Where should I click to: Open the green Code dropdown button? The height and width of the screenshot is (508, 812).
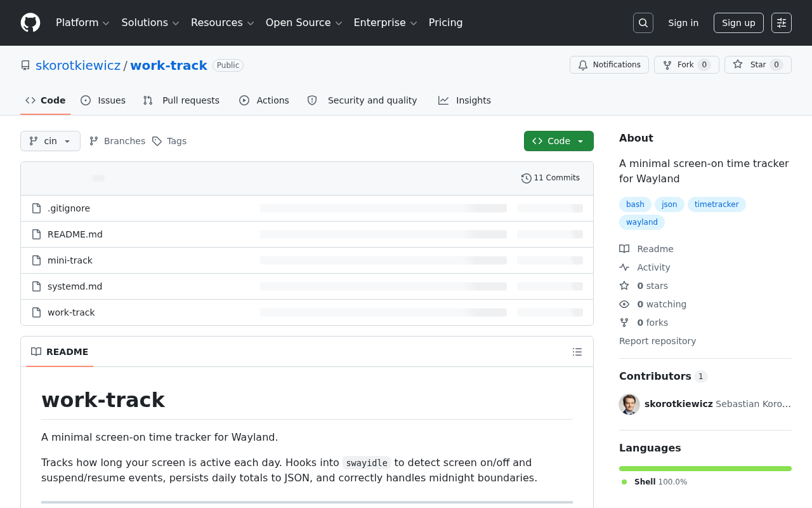(559, 141)
